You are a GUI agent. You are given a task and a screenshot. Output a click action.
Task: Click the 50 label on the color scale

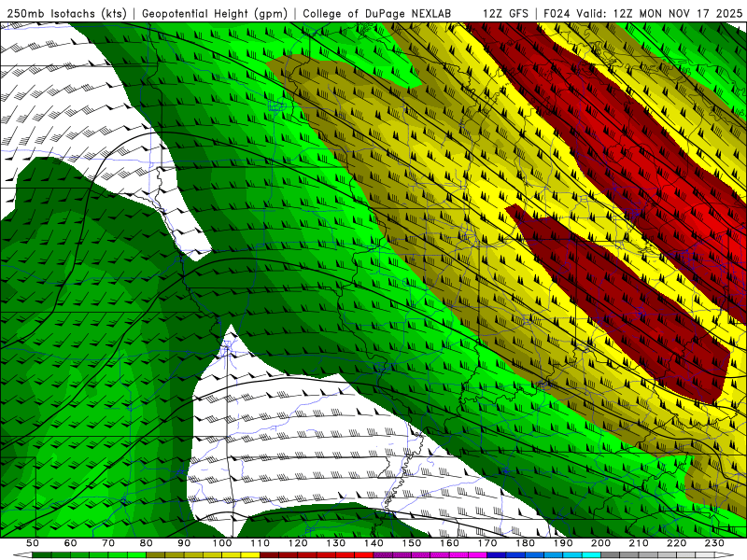coord(33,543)
